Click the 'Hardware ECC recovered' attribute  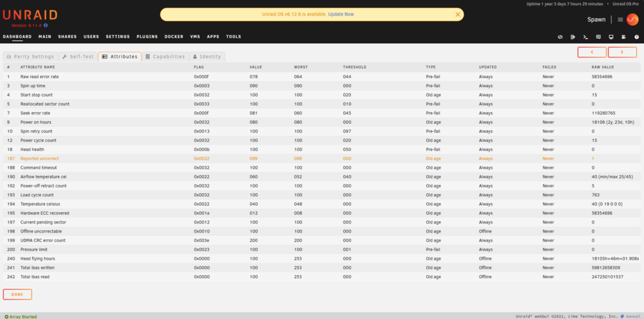point(45,213)
